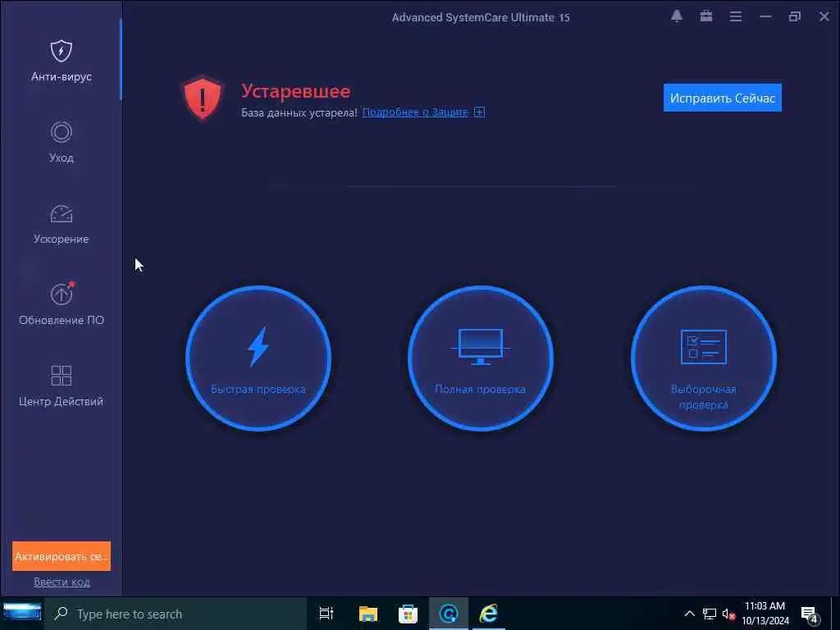Click the Advanced SystemCare Ultimate 15 title
This screenshot has height=630, width=840.
(x=481, y=17)
